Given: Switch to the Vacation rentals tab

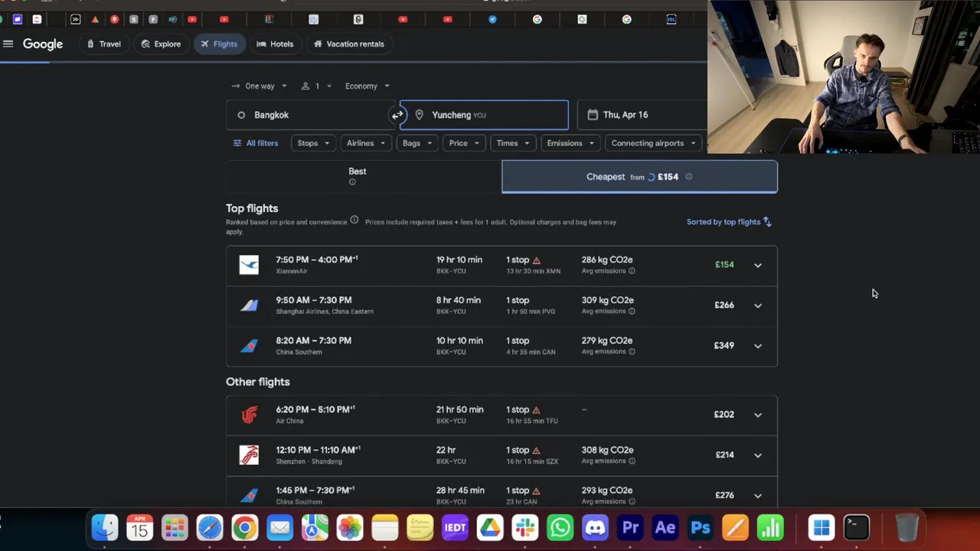Looking at the screenshot, I should [348, 44].
